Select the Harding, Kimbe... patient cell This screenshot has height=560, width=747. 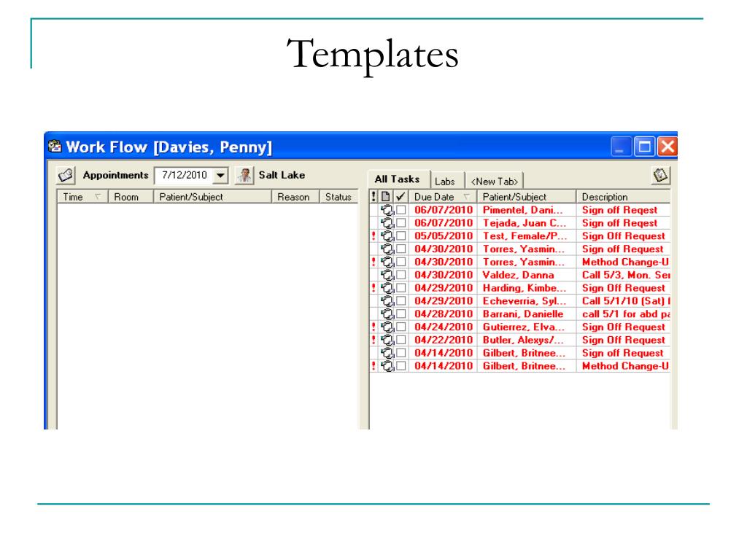coord(527,287)
